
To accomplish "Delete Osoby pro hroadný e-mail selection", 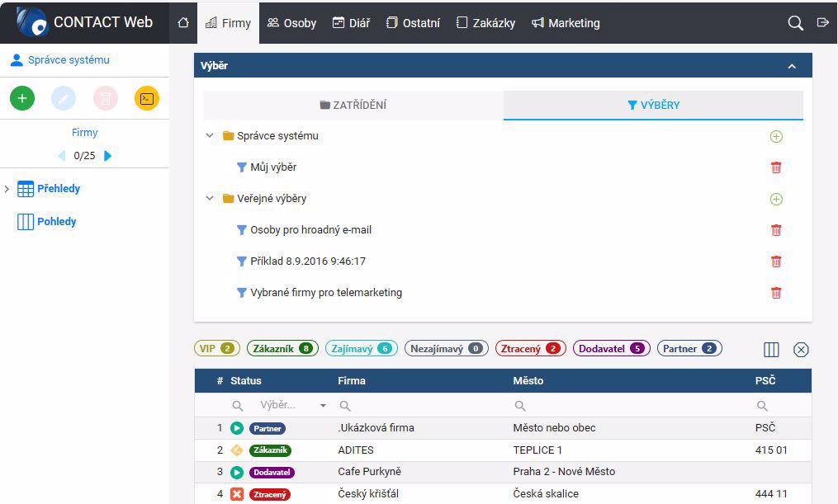I will (776, 230).
